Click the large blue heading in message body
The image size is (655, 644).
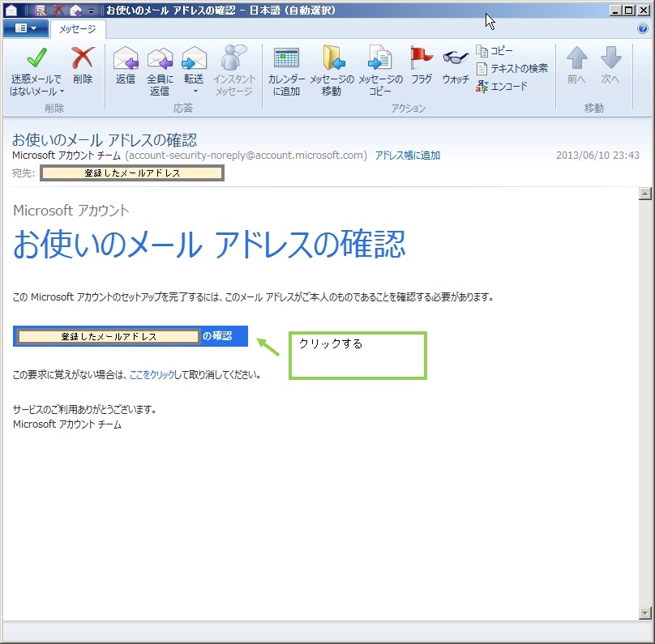tap(209, 244)
